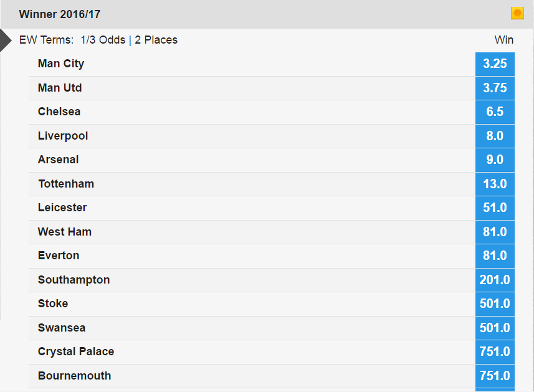Screen dimensions: 534x392
Task: Pick Chelsea at 6.5 odds
Action: point(495,112)
